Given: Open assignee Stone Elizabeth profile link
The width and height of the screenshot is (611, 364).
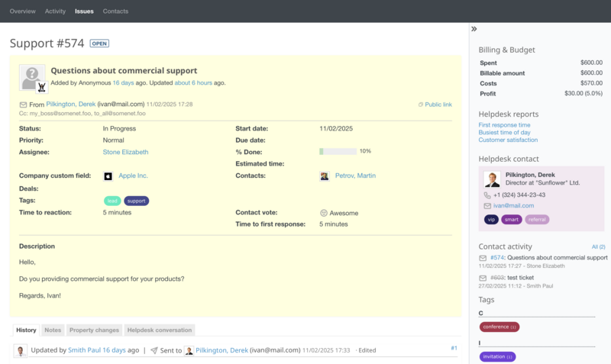Looking at the screenshot, I should click(125, 152).
